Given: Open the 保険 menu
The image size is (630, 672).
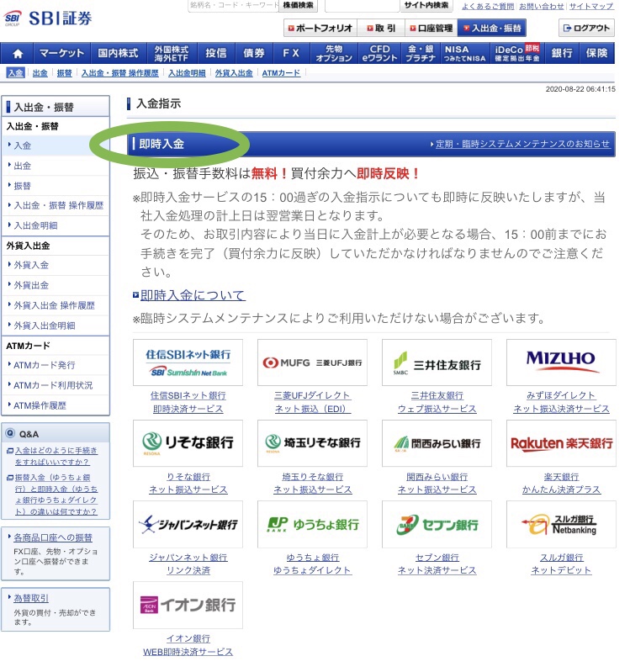Looking at the screenshot, I should [x=596, y=53].
